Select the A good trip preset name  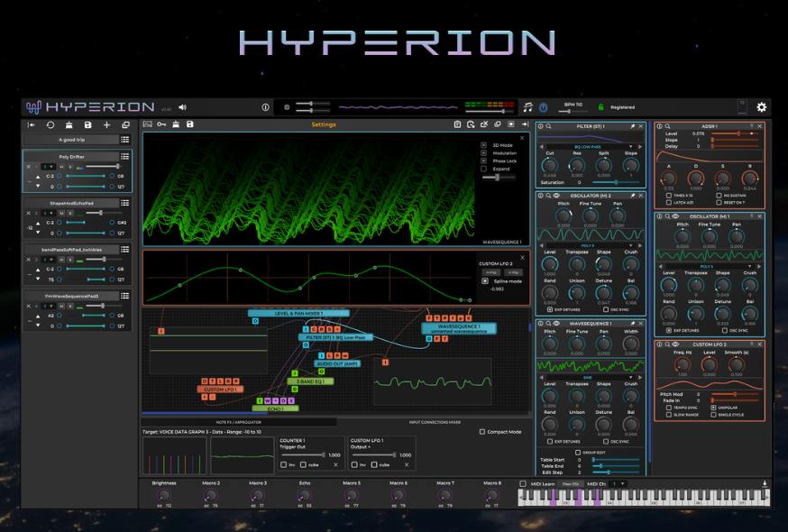coord(71,140)
